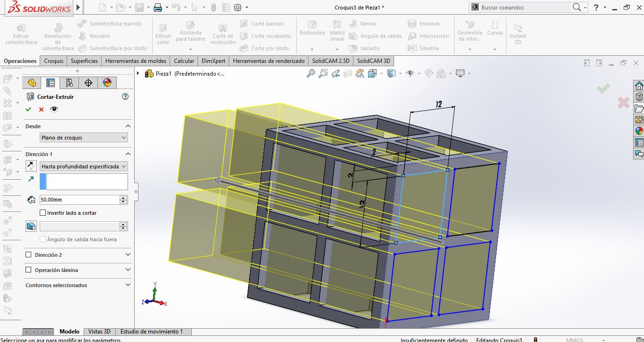Click the Instant 3D button
This screenshot has width=644, height=342.
tap(517, 34)
